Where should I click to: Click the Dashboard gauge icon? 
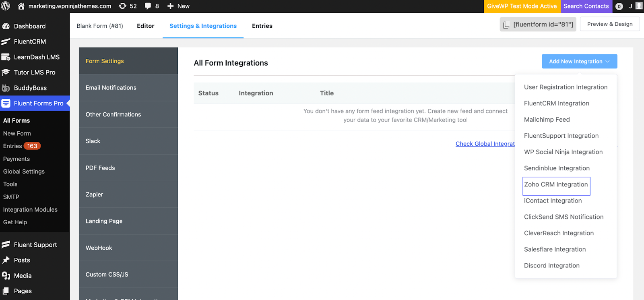point(6,26)
